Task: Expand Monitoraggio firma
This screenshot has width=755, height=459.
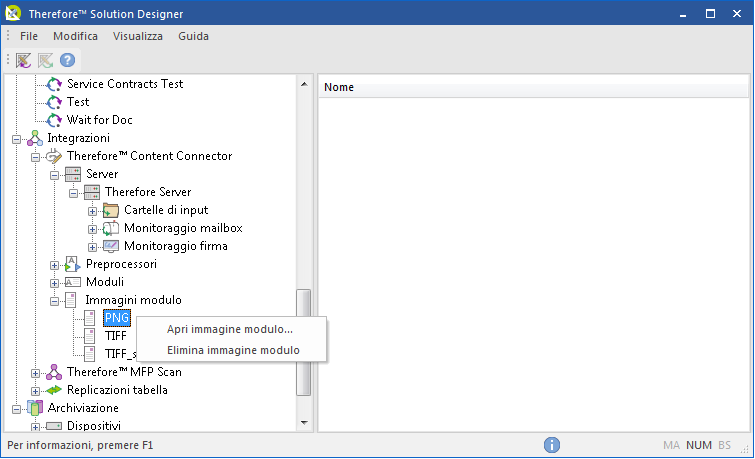Action: (92, 248)
